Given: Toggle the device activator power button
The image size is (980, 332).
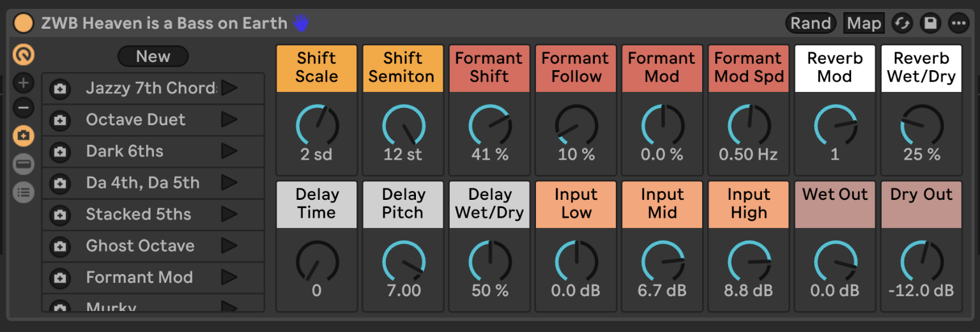Looking at the screenshot, I should tap(23, 24).
